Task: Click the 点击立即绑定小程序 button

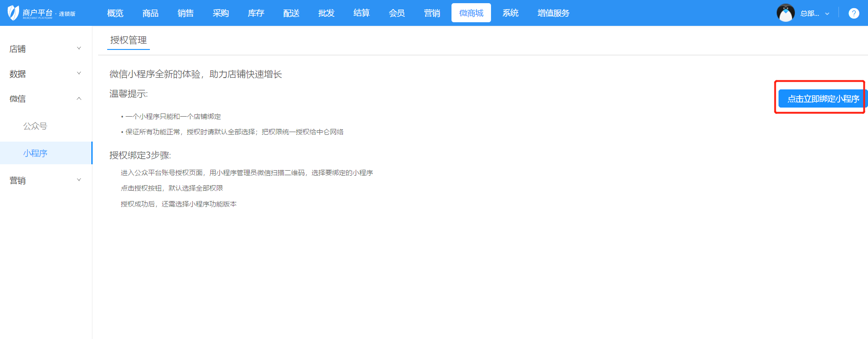Action: point(823,98)
